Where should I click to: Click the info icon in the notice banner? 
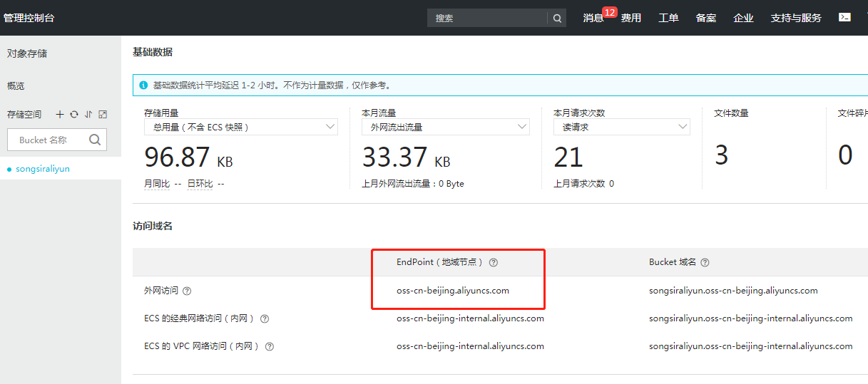143,85
